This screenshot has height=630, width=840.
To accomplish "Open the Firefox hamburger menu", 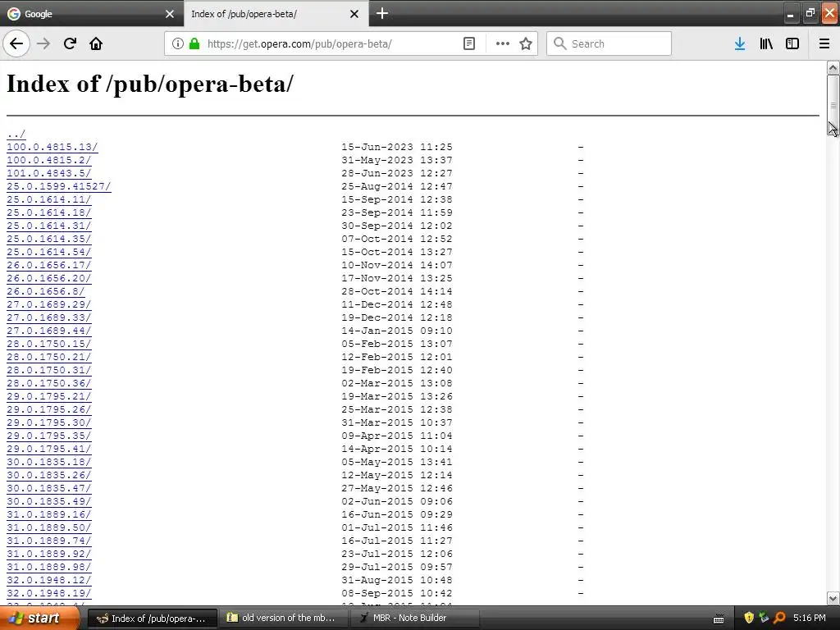I will click(824, 43).
